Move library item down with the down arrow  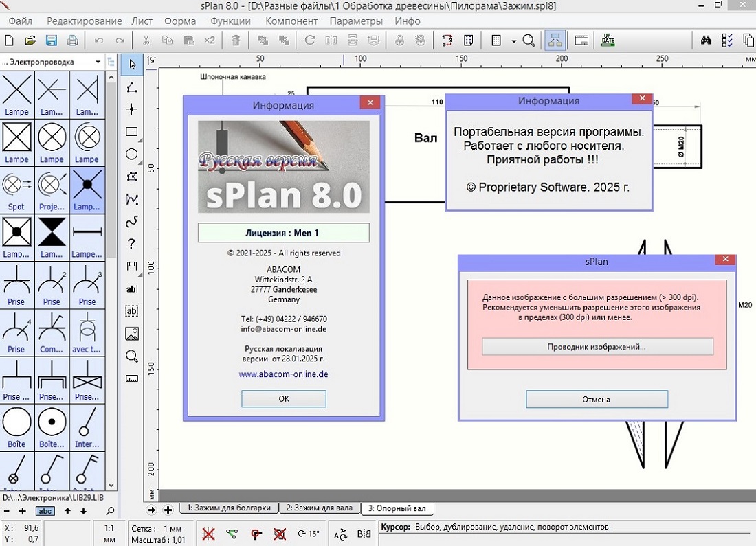83,511
